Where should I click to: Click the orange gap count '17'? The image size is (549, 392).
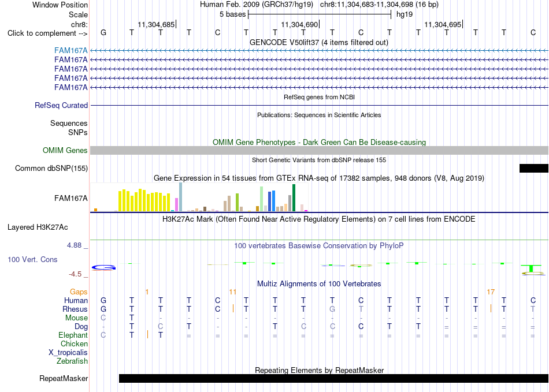click(491, 292)
